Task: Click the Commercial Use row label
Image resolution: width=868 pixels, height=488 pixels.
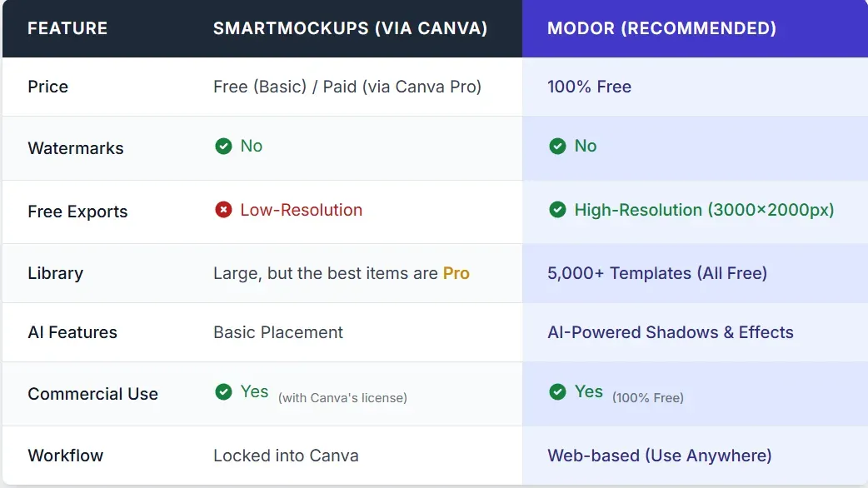Action: pos(92,394)
